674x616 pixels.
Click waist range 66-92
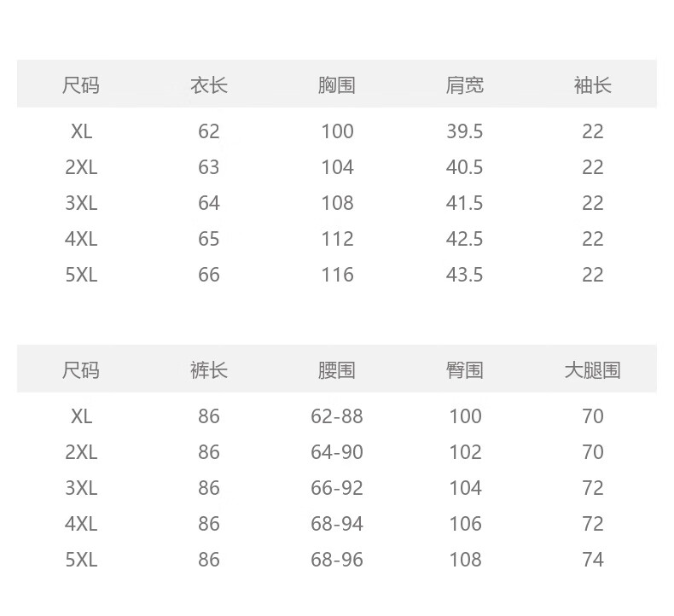click(337, 488)
